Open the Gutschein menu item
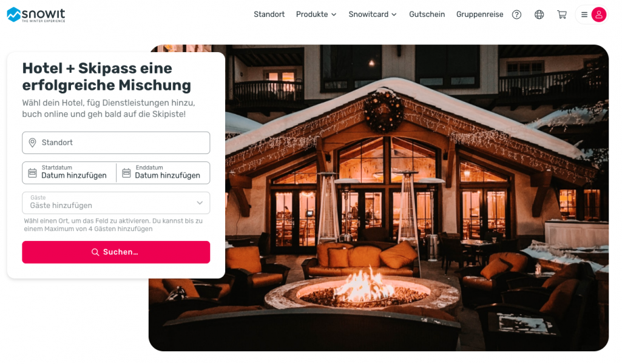This screenshot has height=364, width=622. point(427,15)
